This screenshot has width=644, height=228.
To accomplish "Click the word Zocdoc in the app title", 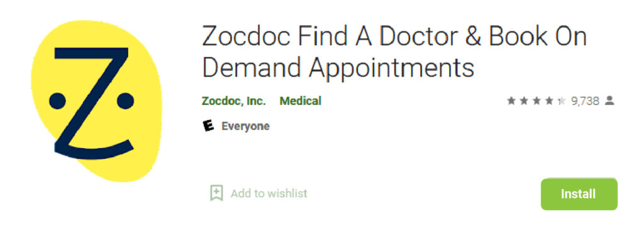I will pyautogui.click(x=247, y=37).
